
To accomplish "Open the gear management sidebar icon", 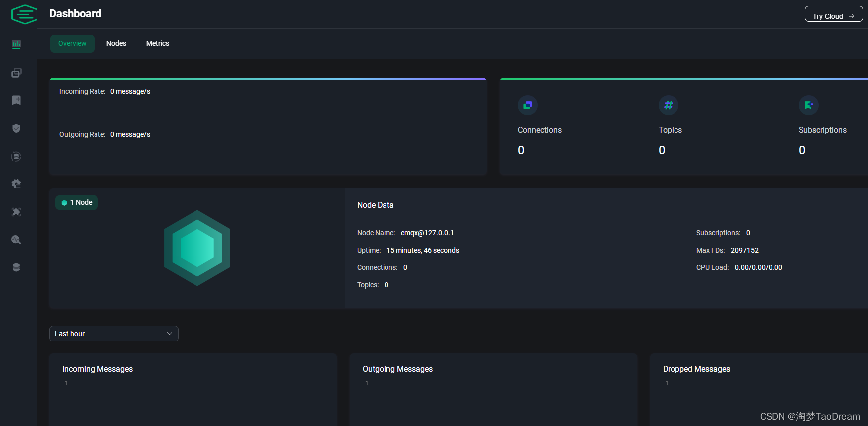I will tap(16, 184).
